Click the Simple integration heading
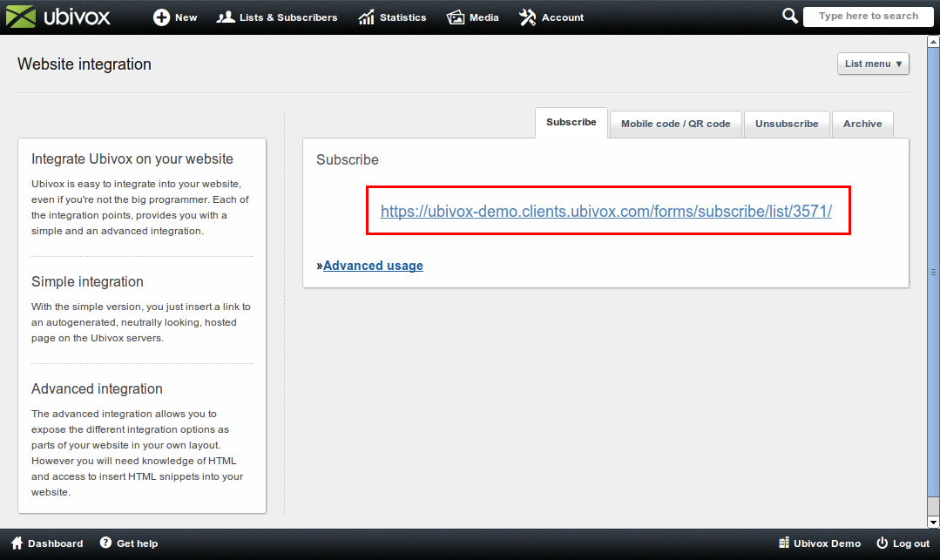 [87, 282]
